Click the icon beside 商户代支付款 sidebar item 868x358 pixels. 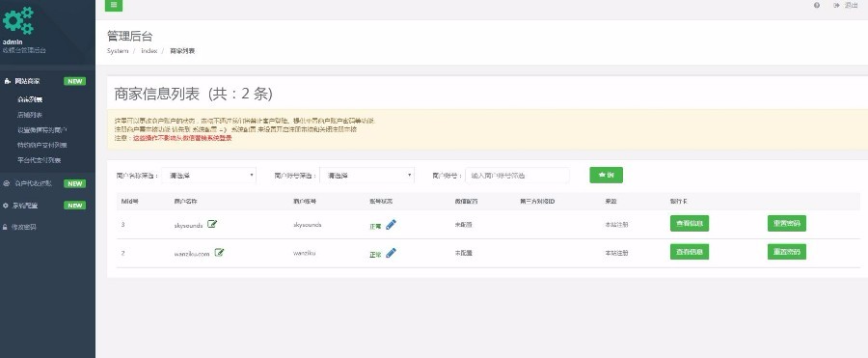[6, 183]
